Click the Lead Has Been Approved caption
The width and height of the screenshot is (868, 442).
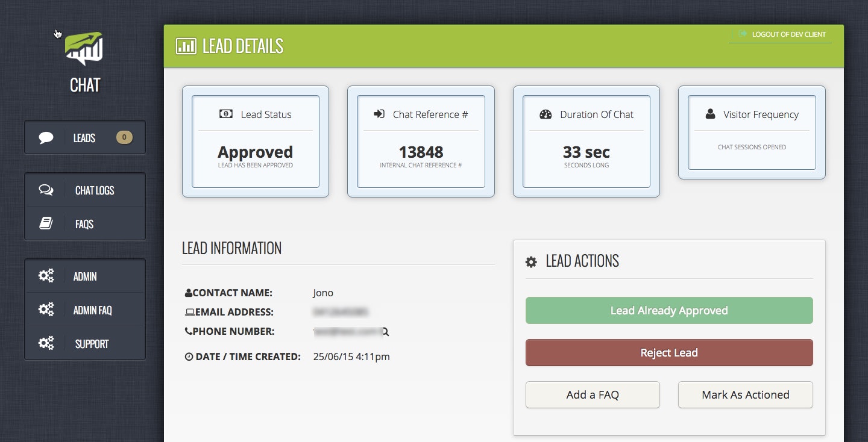pos(256,165)
